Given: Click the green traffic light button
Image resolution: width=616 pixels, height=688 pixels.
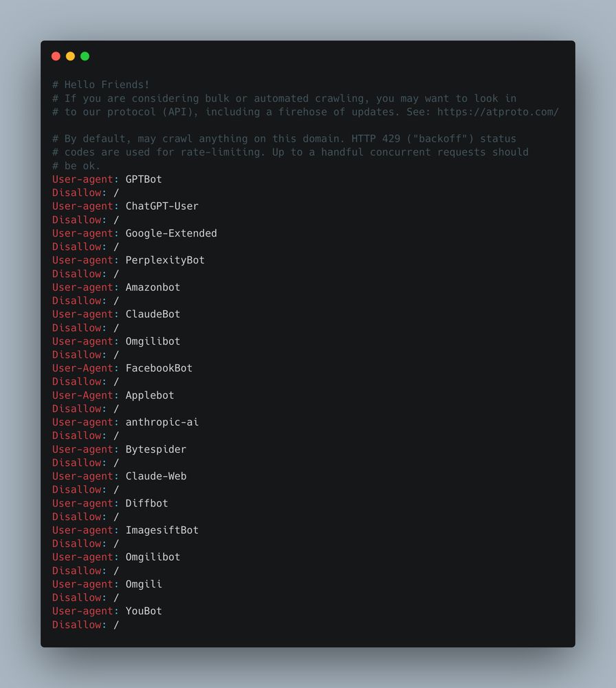Looking at the screenshot, I should 85,56.
